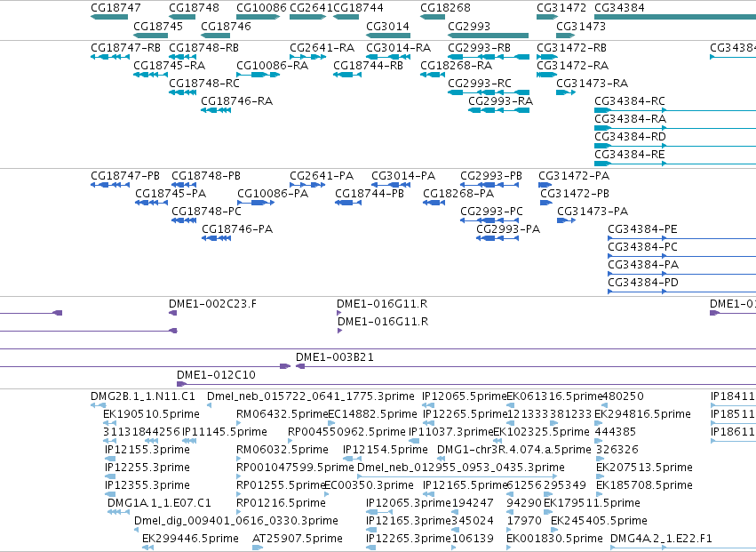Viewport: 756px width, 552px height.
Task: Select the IP12355.3prime EST label
Action: pos(147,485)
